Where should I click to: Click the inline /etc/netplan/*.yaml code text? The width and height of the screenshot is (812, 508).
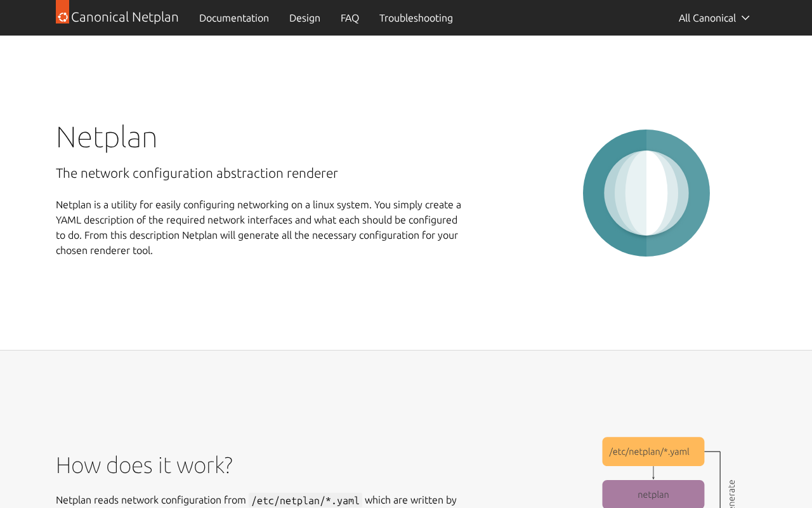point(305,500)
